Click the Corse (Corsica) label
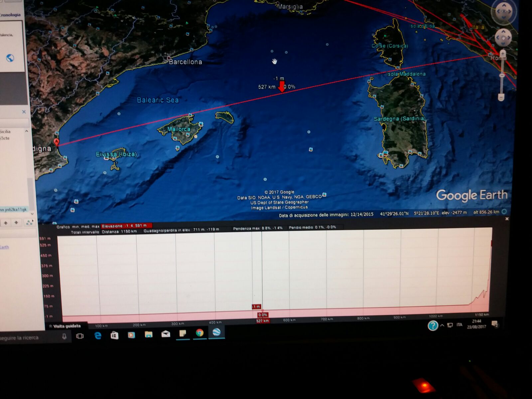This screenshot has height=399, width=532. [x=390, y=46]
